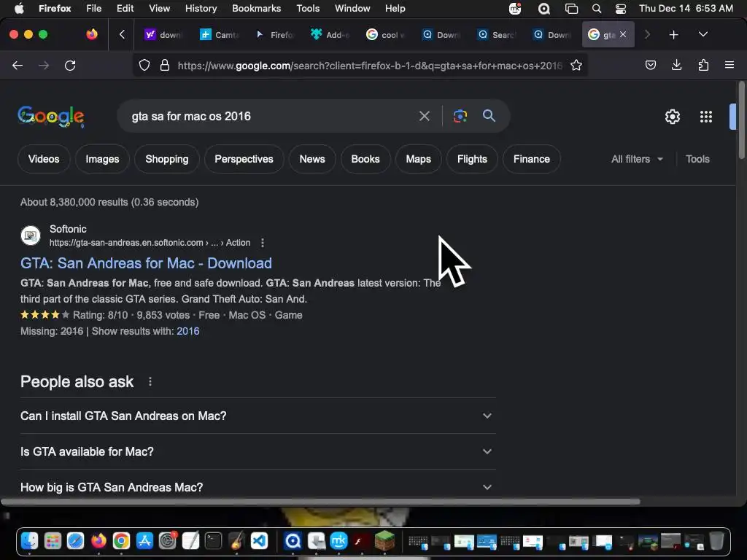Viewport: 747px width, 560px height.
Task: Open the Bookmarks menu
Action: click(x=256, y=9)
